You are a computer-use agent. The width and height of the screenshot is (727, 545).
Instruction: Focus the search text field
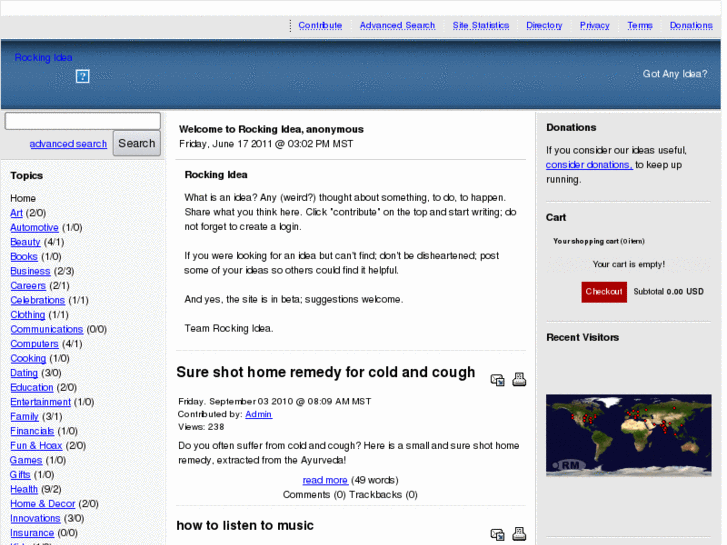tap(83, 121)
